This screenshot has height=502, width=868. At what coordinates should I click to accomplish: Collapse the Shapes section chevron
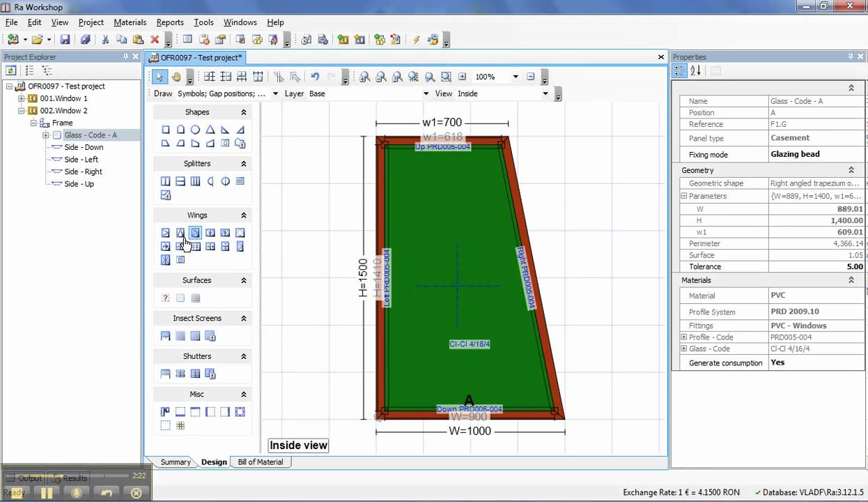point(243,112)
